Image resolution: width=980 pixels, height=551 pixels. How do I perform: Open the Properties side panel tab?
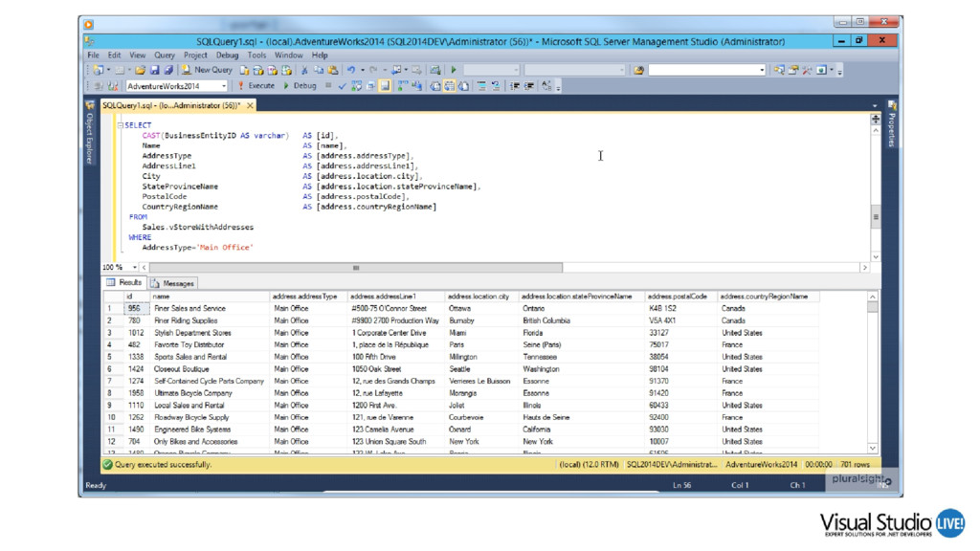coord(892,125)
